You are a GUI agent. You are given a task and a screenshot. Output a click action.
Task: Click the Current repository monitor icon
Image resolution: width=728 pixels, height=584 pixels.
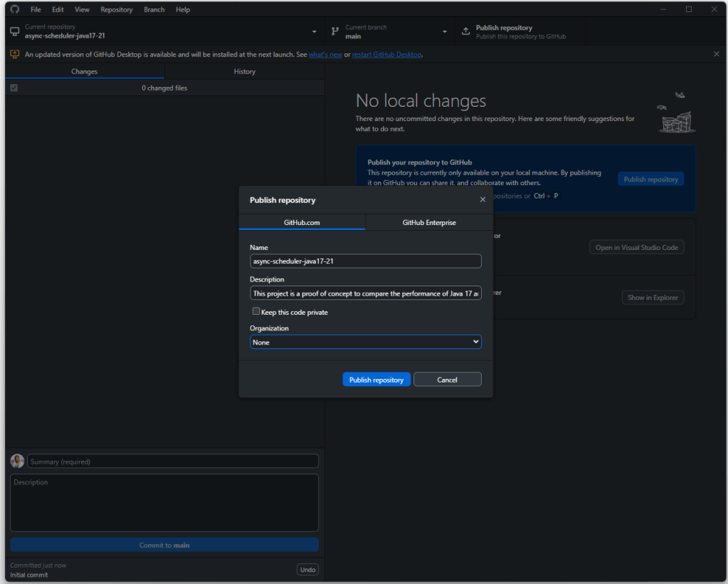coord(14,31)
